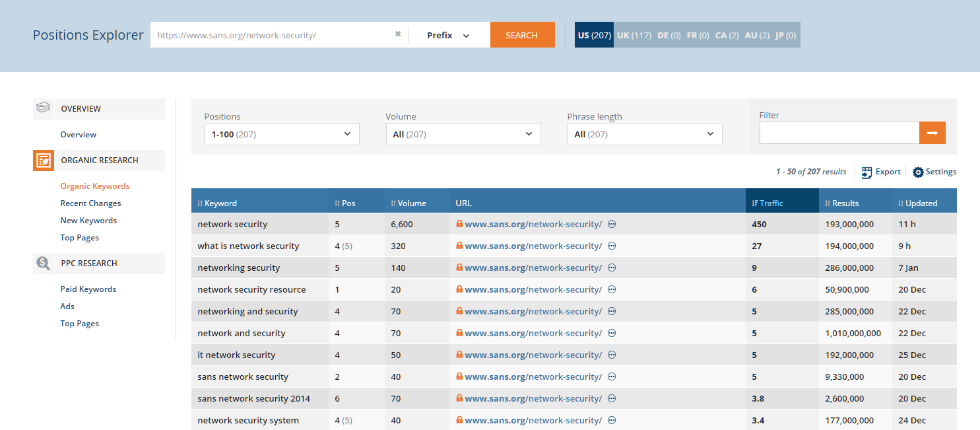
Task: Click the Overview layers icon in sidebar
Action: tap(44, 108)
